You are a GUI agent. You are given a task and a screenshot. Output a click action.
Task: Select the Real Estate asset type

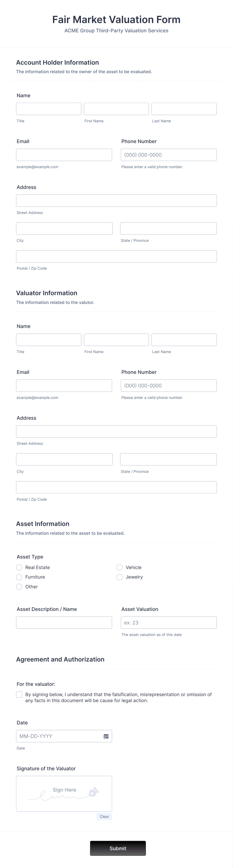[x=19, y=568]
